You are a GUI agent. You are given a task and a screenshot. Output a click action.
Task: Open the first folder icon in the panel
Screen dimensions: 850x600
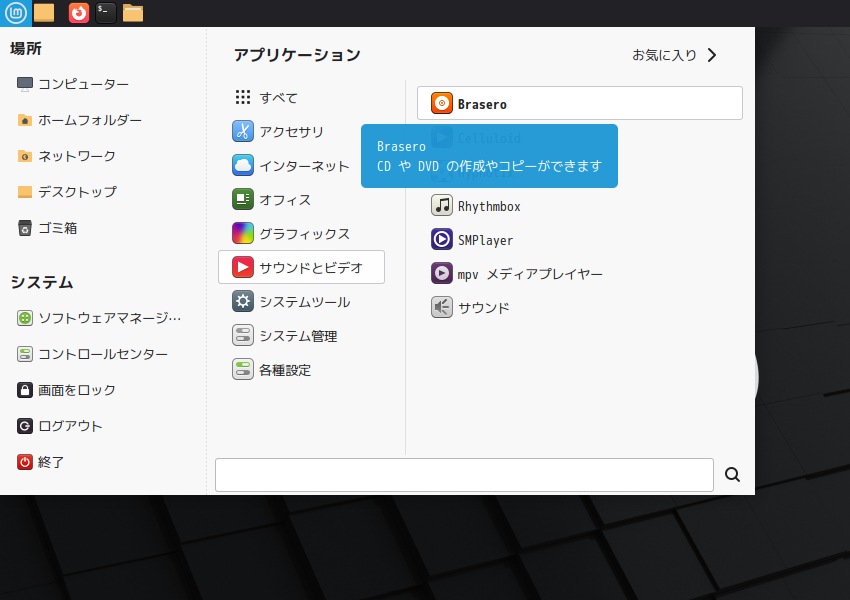(x=44, y=12)
